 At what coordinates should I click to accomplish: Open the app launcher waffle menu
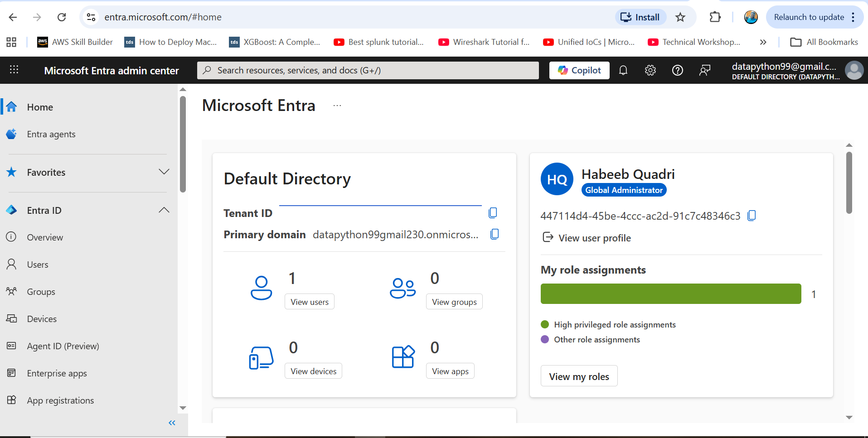(x=14, y=70)
